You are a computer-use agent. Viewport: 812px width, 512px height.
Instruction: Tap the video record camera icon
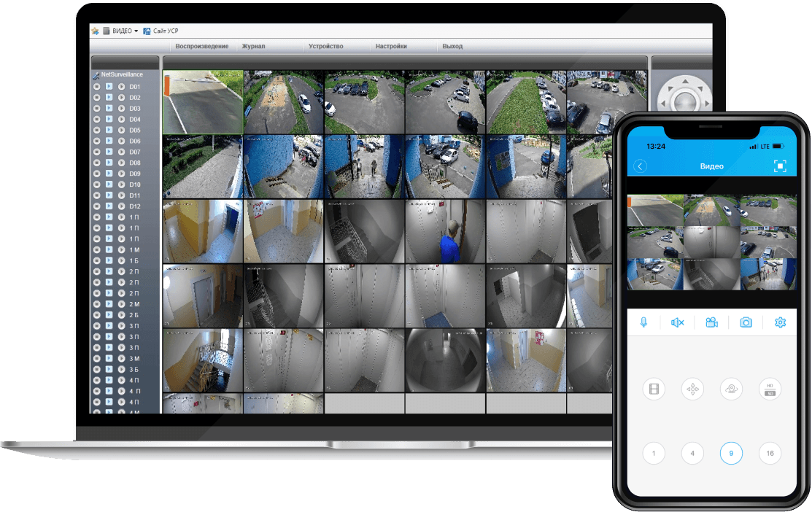click(711, 322)
